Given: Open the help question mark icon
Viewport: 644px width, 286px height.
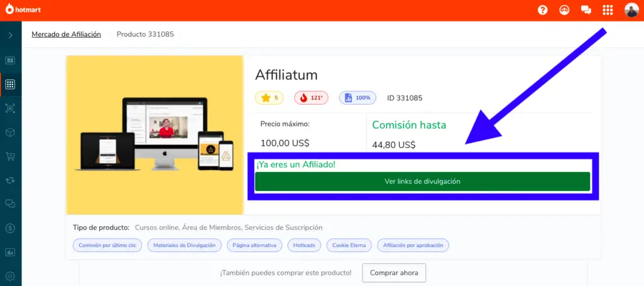Looking at the screenshot, I should (543, 10).
